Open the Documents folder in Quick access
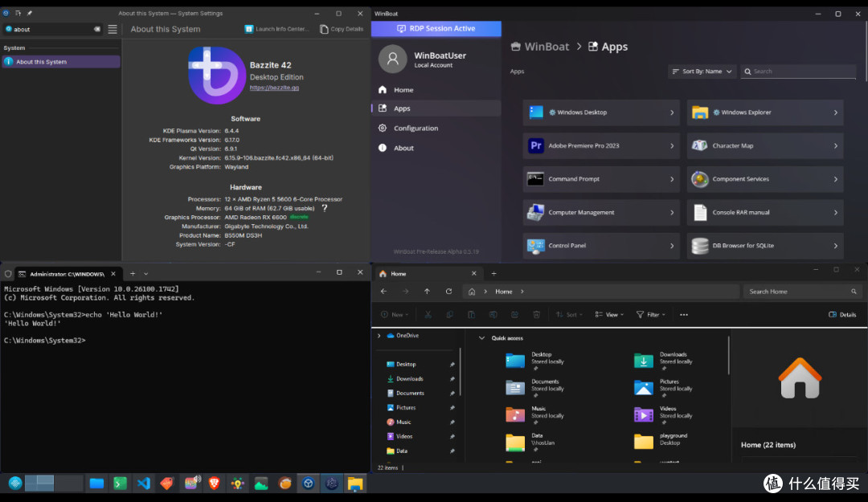The width and height of the screenshot is (868, 502). 535,387
